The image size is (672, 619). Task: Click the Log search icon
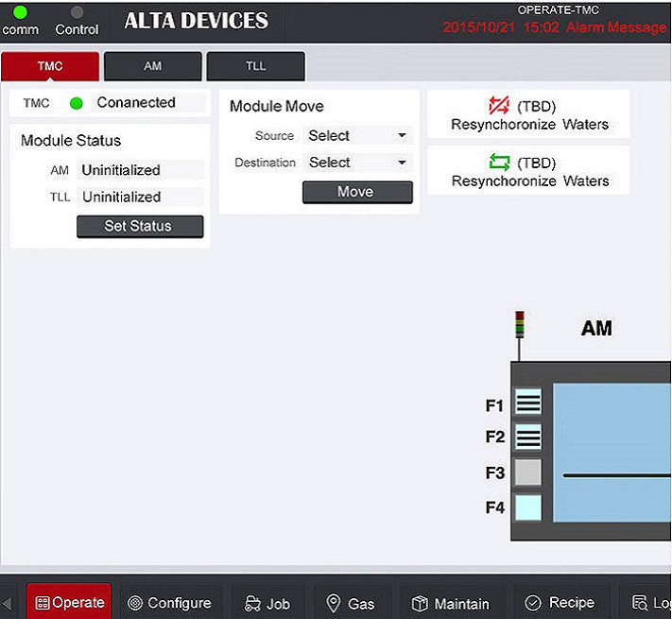(x=640, y=603)
